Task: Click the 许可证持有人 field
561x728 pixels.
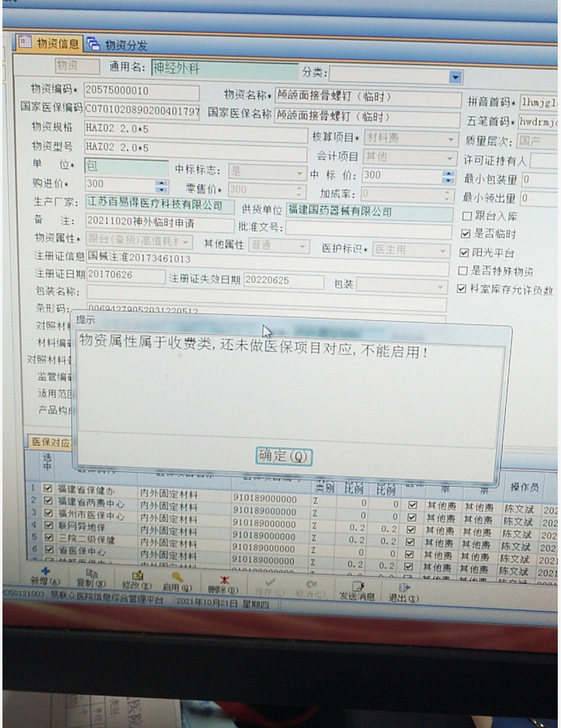Action: [544, 161]
